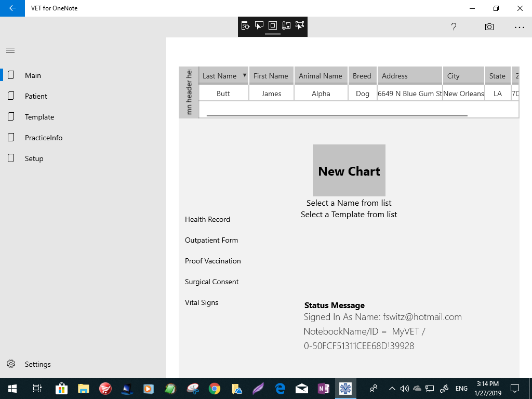Click the First Name column header
Viewport: 532px width, 399px height.
(x=271, y=76)
